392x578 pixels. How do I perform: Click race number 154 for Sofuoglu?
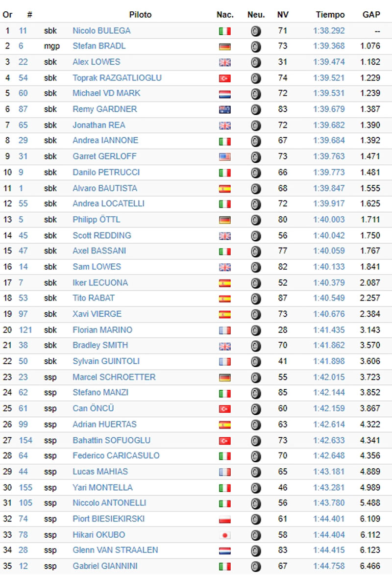click(25, 440)
